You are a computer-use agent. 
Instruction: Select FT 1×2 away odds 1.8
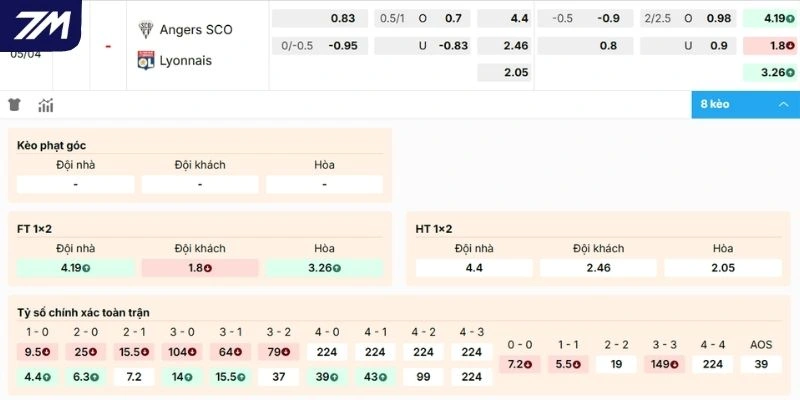point(200,268)
